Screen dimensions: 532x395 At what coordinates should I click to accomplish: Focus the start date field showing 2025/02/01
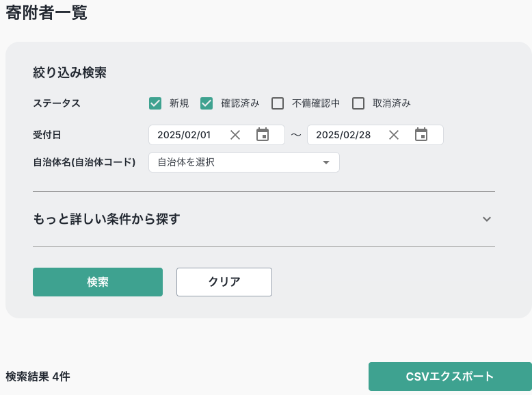(x=185, y=135)
